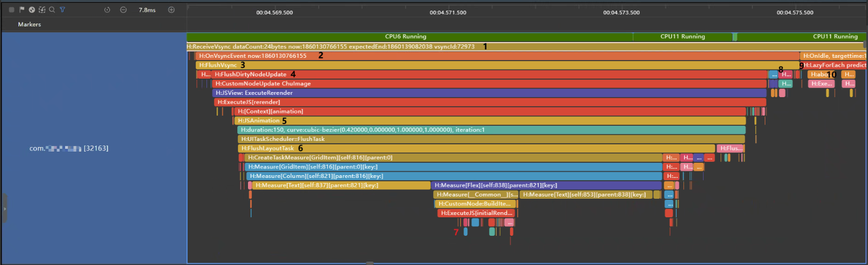
Task: Click the compass navigation icon
Action: pos(32,10)
